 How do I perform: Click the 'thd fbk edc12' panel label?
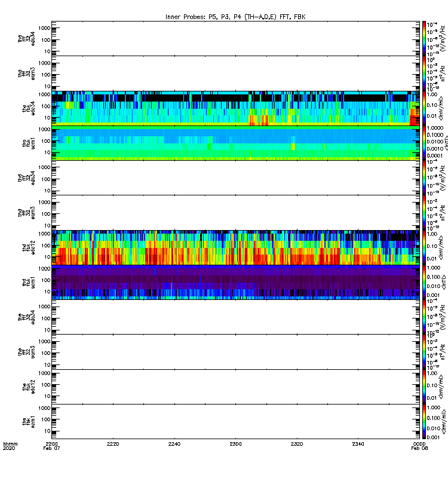point(29,247)
